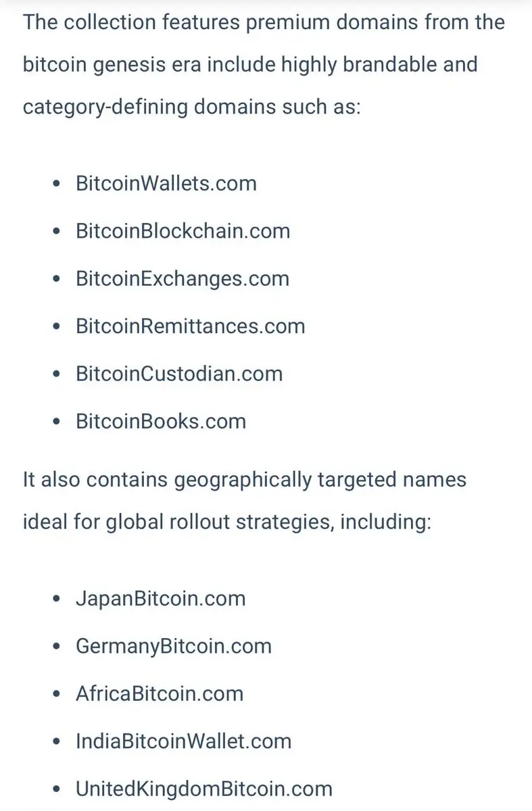Tap the IndiaBitcoinWallet.com entry
The height and width of the screenshot is (811, 532).
pyautogui.click(x=184, y=741)
